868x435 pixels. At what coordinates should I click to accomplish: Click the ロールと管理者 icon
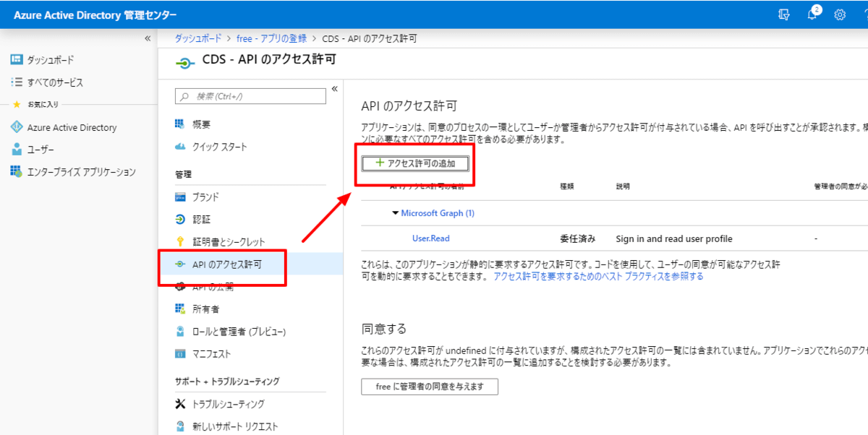180,332
